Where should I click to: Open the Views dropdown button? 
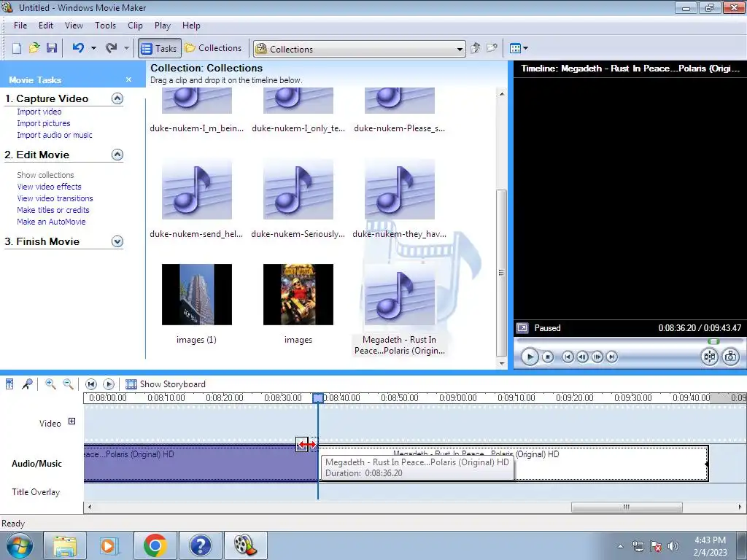pyautogui.click(x=519, y=48)
